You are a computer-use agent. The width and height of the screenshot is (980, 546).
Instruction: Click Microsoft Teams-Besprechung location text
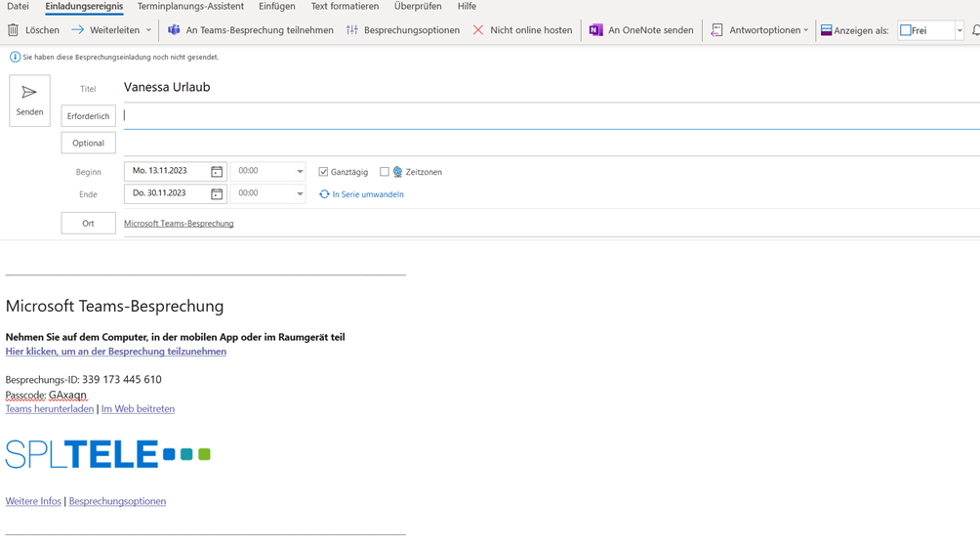[x=179, y=224]
